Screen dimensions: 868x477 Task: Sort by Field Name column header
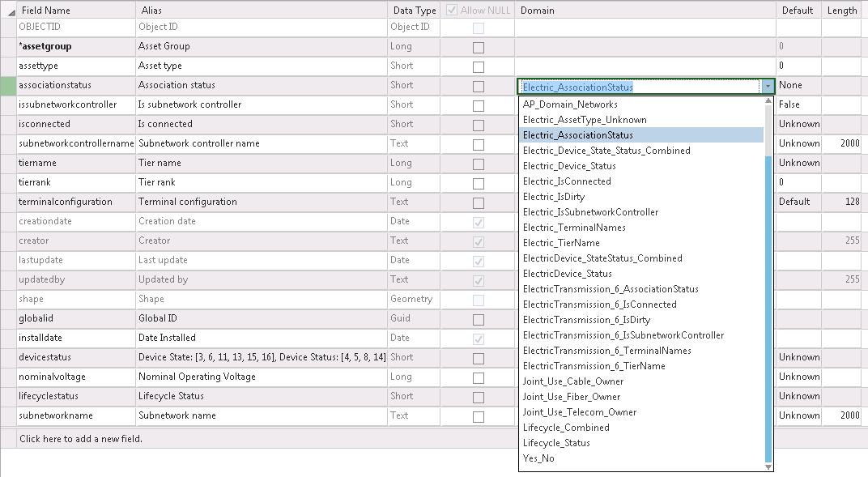coord(76,10)
